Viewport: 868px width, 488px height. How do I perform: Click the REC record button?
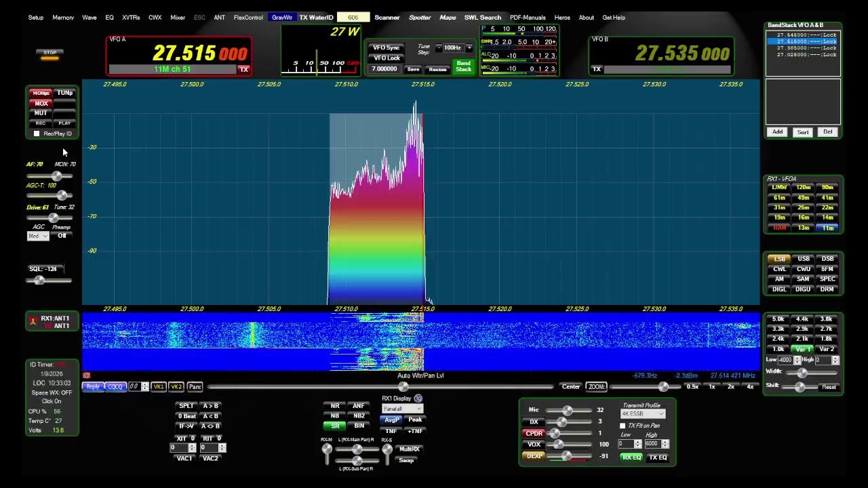click(x=41, y=123)
